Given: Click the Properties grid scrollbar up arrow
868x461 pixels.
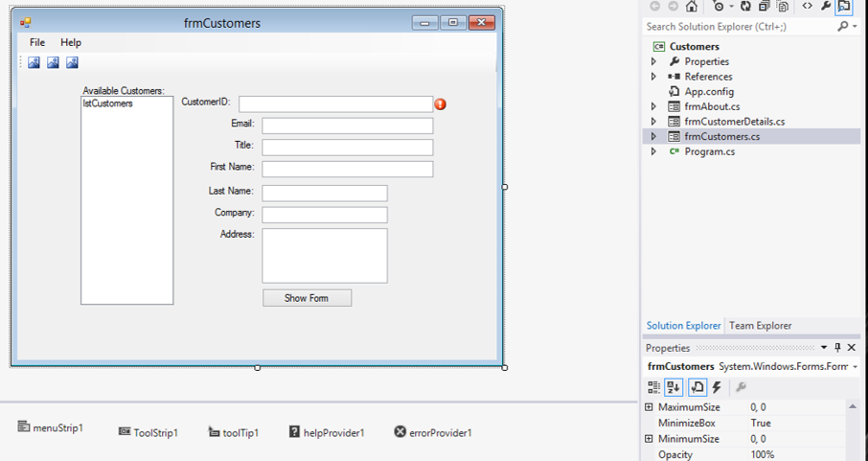Looking at the screenshot, I should pyautogui.click(x=853, y=407).
